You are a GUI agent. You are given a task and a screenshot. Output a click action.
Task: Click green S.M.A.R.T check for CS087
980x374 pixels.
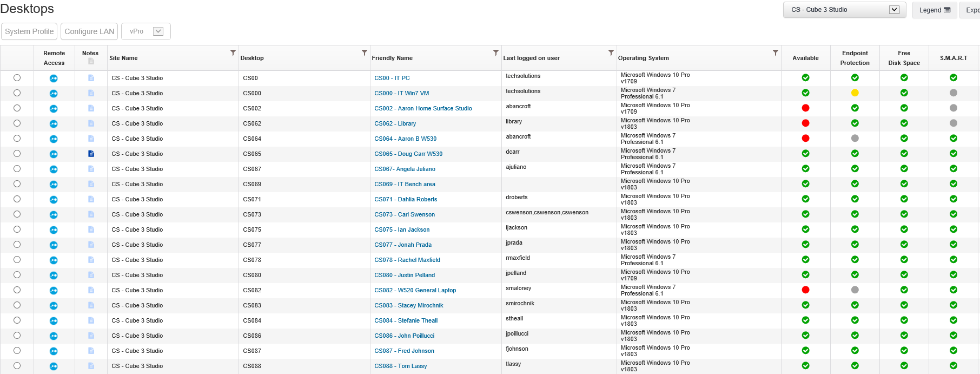tap(953, 350)
